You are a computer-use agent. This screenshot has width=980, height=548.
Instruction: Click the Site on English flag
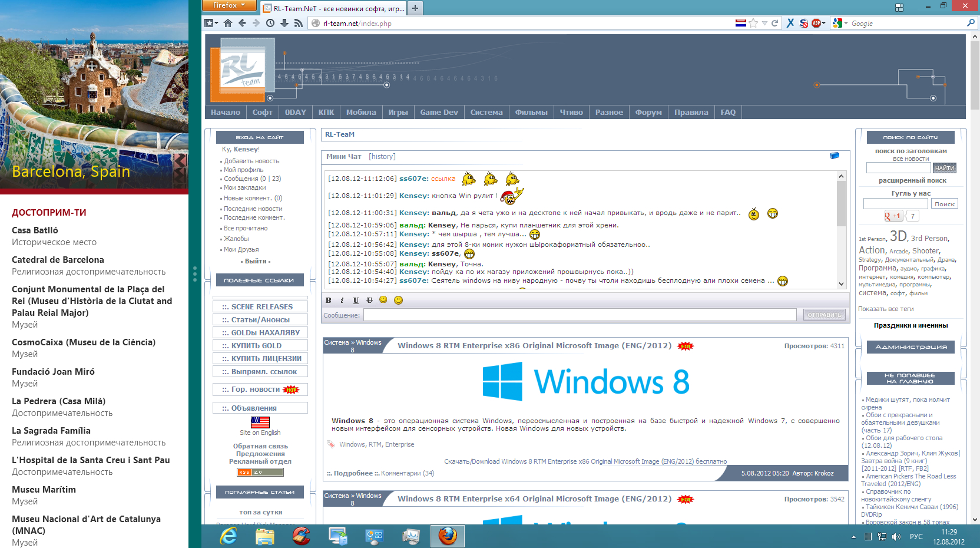260,422
